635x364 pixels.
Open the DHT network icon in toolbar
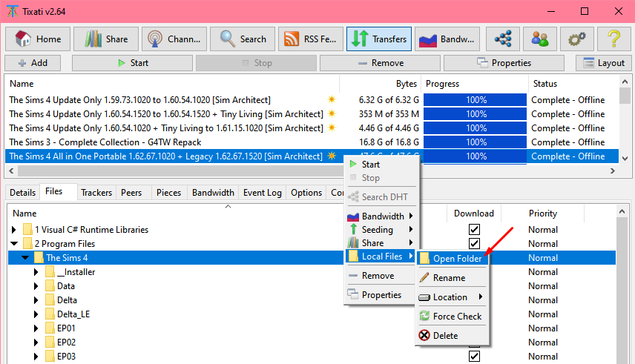(x=502, y=39)
